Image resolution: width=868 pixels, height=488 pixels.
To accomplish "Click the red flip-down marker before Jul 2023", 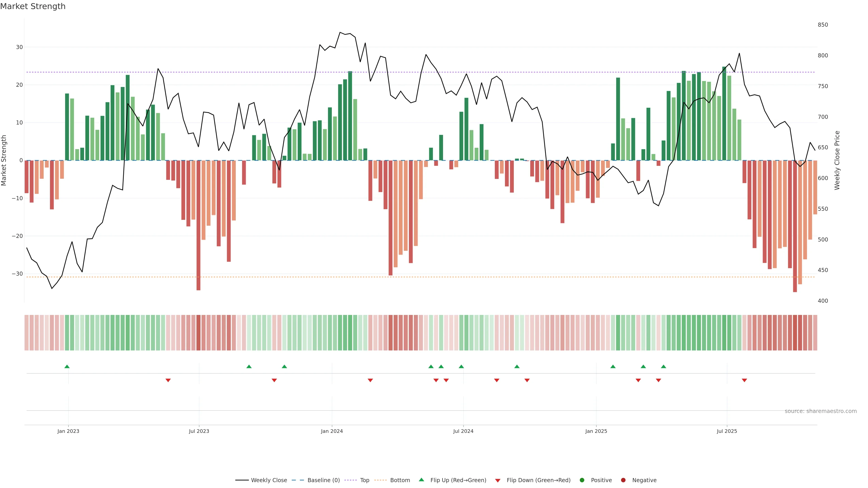I will click(x=168, y=380).
